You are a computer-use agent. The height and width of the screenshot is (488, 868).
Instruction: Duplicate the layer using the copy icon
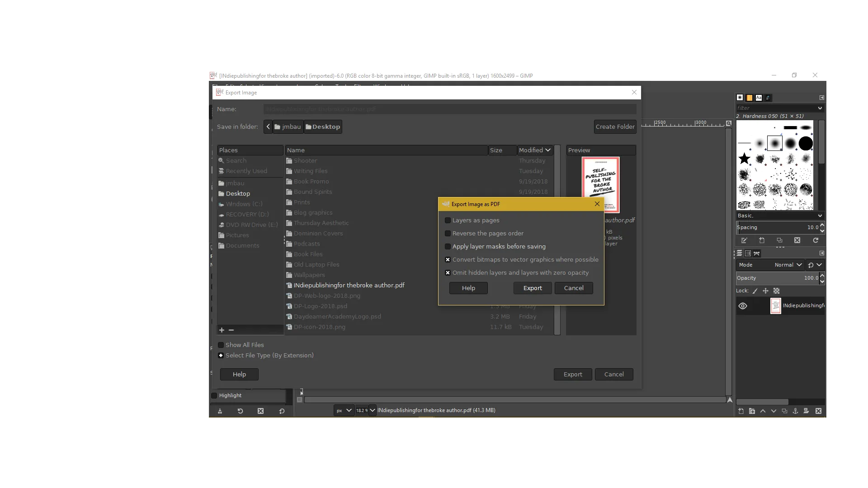[784, 411]
